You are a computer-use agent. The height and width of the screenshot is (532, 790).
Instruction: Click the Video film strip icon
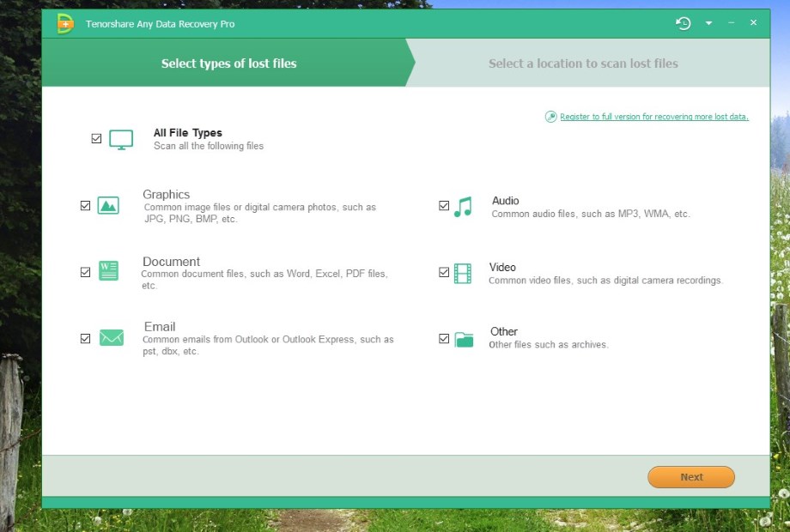pos(463,274)
